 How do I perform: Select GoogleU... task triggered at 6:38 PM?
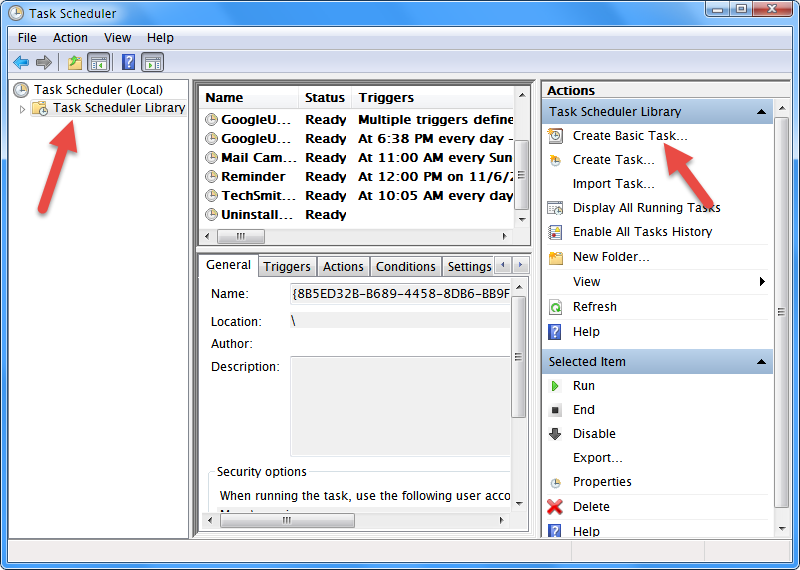[357, 139]
